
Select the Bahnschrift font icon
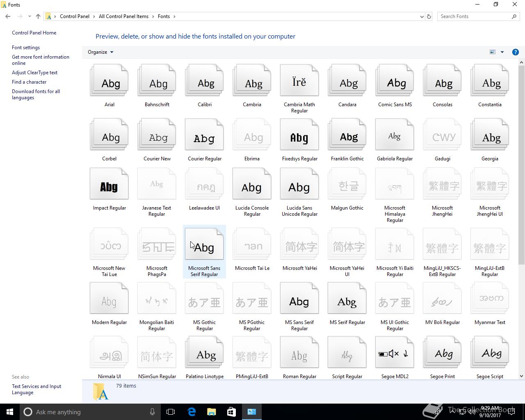157,80
